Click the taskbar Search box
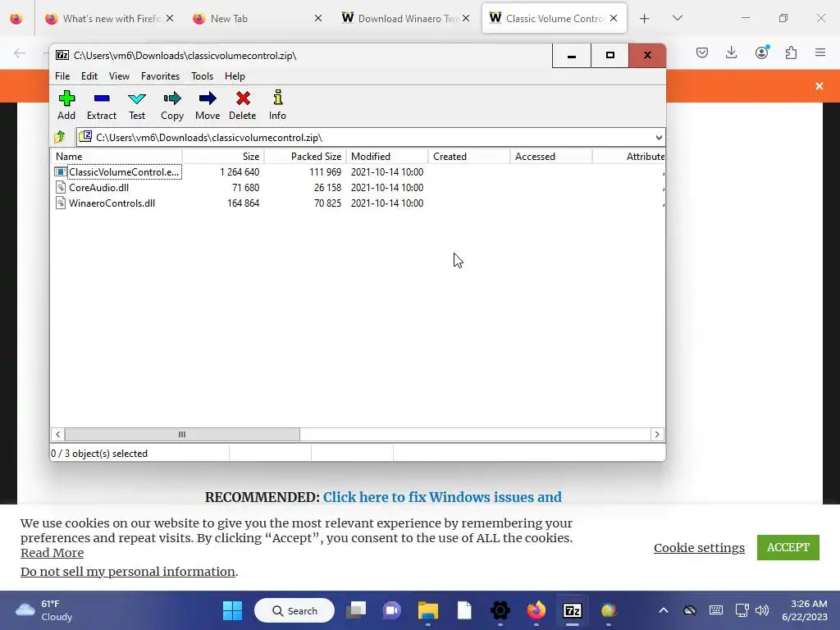This screenshot has height=630, width=840. point(294,610)
